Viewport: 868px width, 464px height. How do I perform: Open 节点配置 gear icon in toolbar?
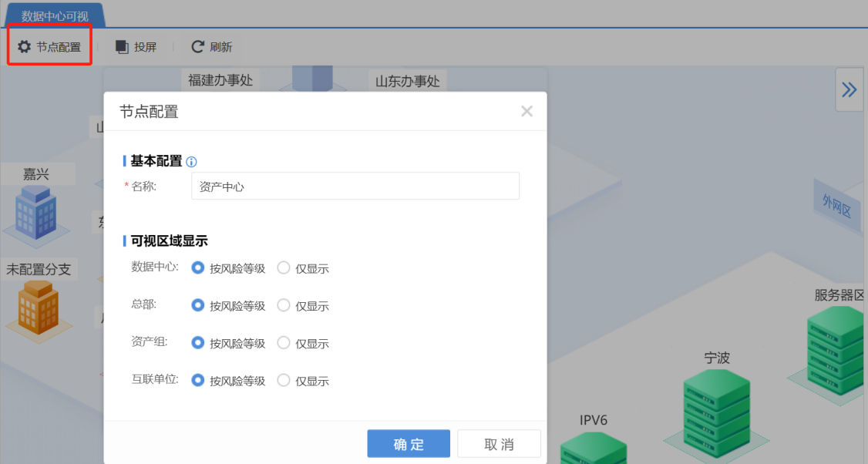click(x=24, y=46)
